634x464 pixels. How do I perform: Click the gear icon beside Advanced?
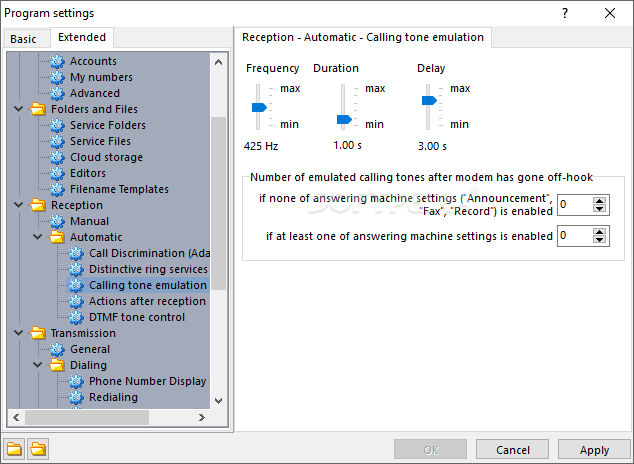pos(57,93)
